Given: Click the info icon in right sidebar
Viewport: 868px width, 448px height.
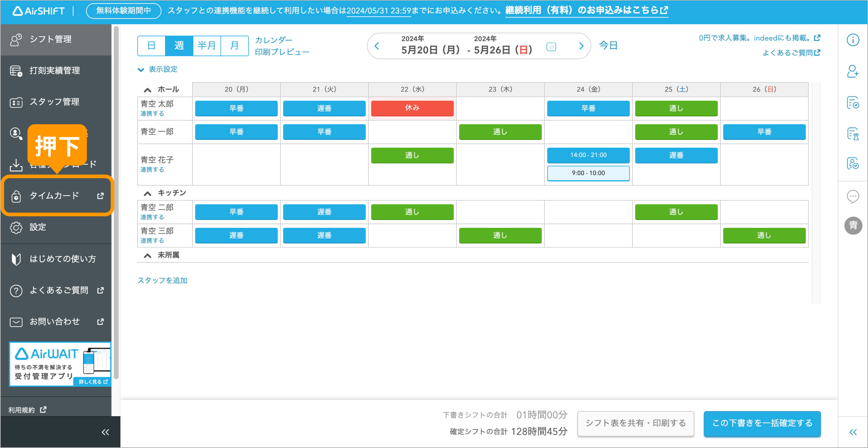Looking at the screenshot, I should (853, 40).
